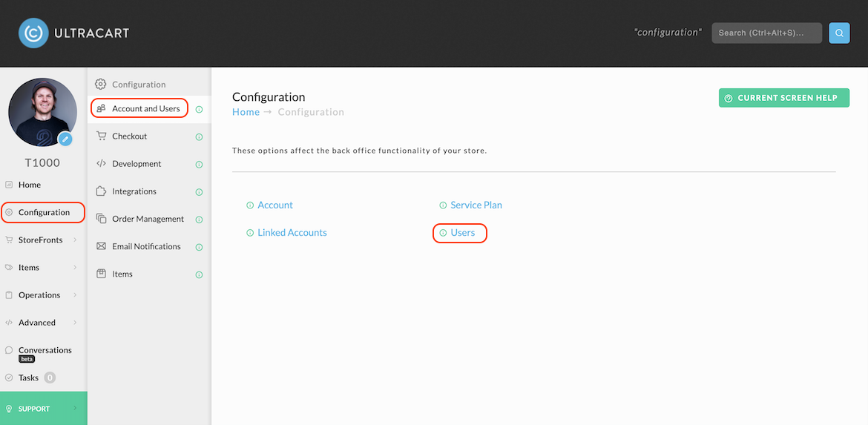Click info icon next to Service Plan

[443, 205]
